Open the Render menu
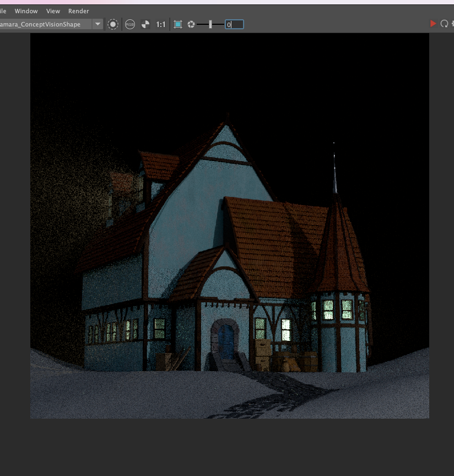Screen dimensions: 454x476 click(x=79, y=11)
